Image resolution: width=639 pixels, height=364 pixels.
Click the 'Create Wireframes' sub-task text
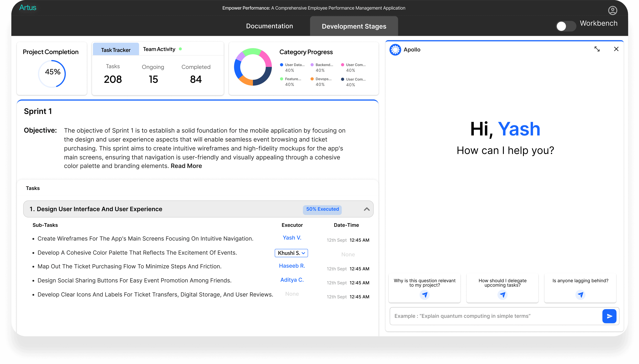(x=145, y=239)
